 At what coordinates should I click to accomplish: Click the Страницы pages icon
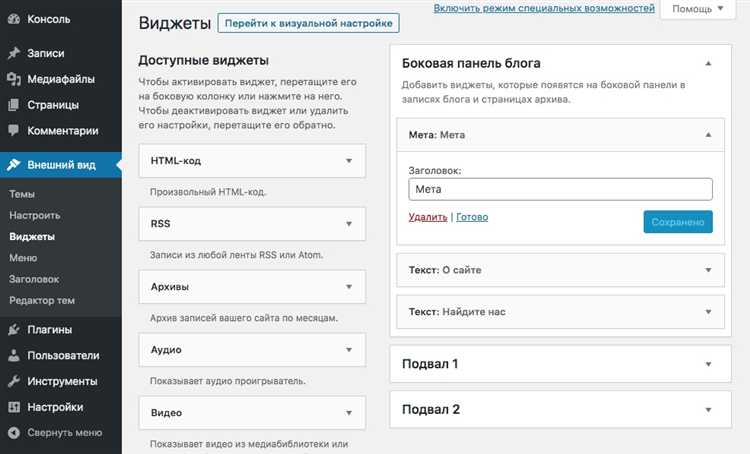coord(14,105)
